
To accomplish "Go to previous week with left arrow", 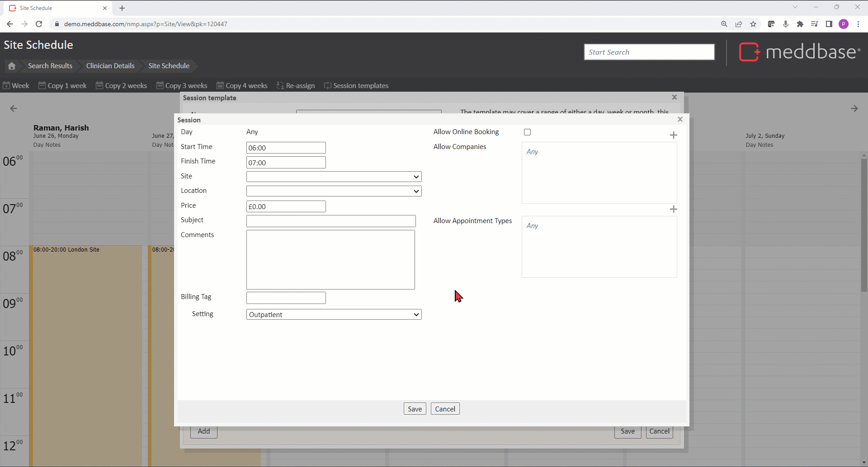I will (14, 108).
